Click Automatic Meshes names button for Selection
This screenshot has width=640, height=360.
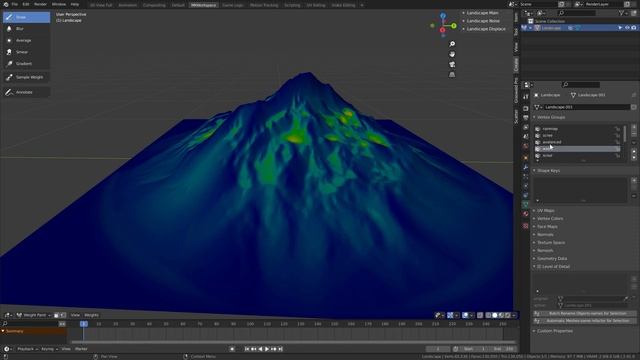click(x=585, y=321)
